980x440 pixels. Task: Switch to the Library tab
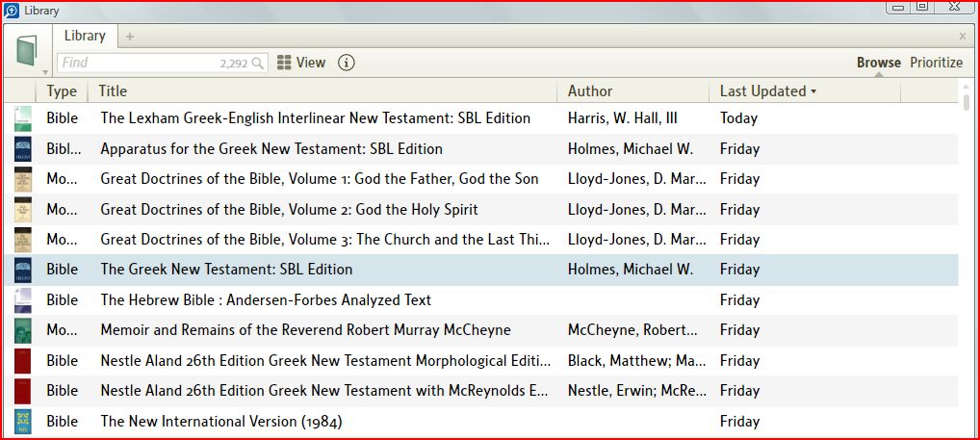click(85, 36)
